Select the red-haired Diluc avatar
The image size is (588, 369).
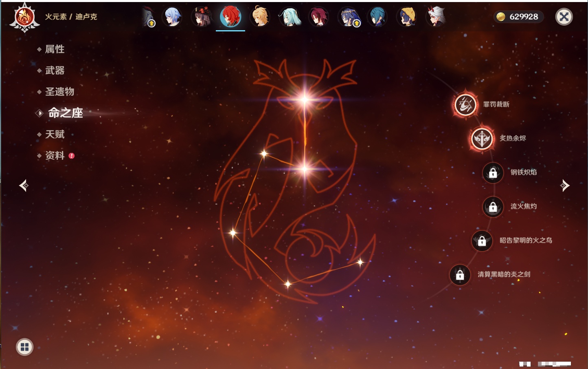click(x=230, y=17)
